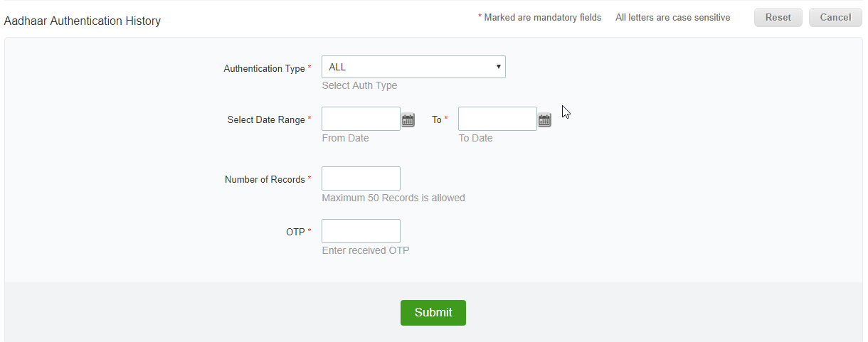The image size is (868, 342).
Task: Click the 'Select Auth Type' helper text
Action: pyautogui.click(x=359, y=85)
